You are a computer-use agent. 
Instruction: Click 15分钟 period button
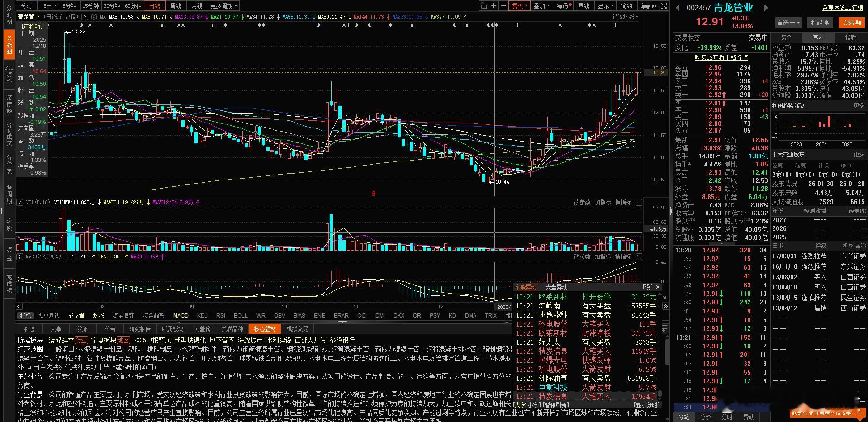coord(90,6)
